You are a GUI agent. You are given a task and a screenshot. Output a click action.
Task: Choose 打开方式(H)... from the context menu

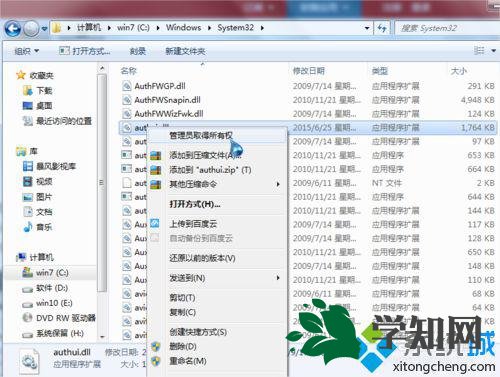[x=217, y=204]
